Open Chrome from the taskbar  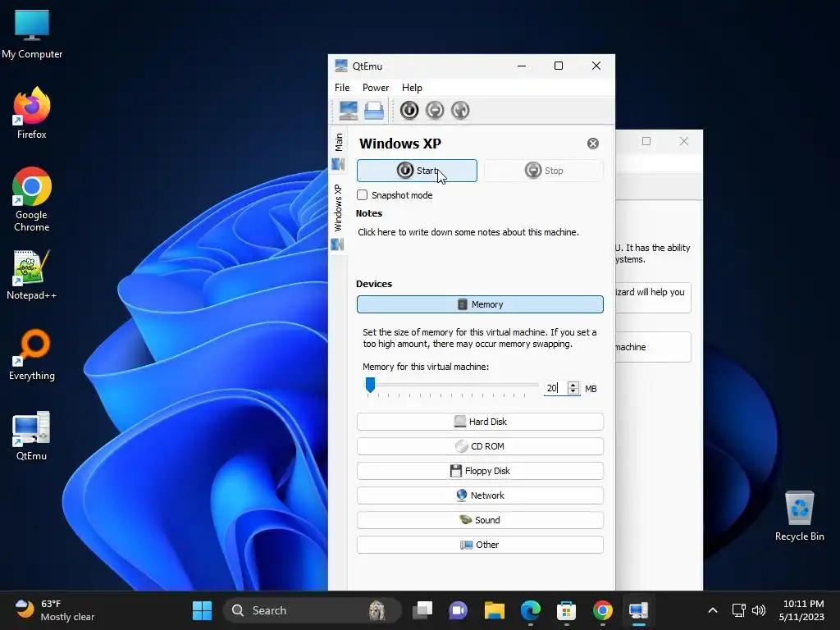point(603,610)
